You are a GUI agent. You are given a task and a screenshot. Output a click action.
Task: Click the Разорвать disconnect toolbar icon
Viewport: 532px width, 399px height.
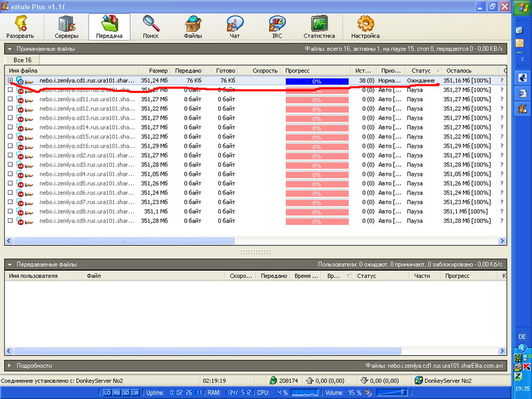click(20, 27)
